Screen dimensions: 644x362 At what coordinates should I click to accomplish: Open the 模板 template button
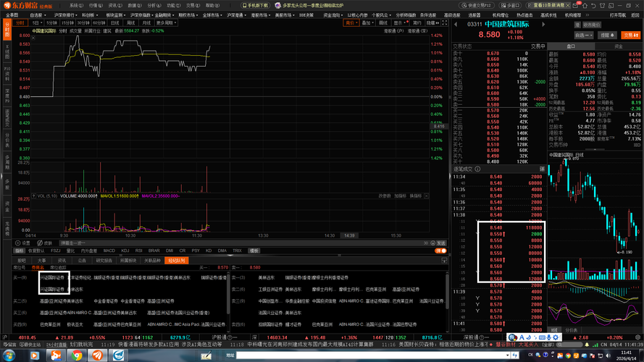click(254, 251)
